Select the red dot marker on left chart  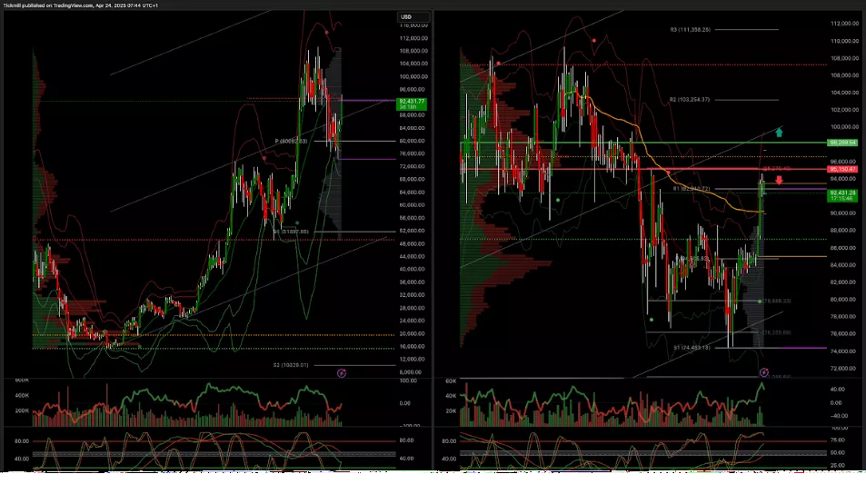coord(264,158)
